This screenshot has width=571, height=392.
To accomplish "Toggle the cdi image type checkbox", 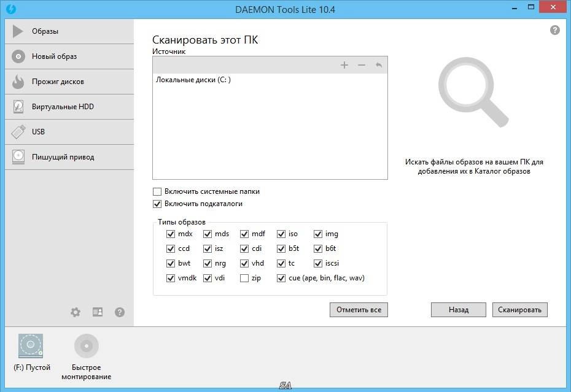I will (x=244, y=248).
